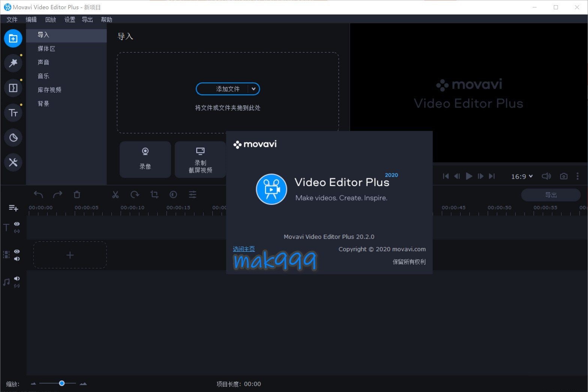Image resolution: width=588 pixels, height=392 pixels.
Task: Skip to the end of project
Action: (492, 176)
